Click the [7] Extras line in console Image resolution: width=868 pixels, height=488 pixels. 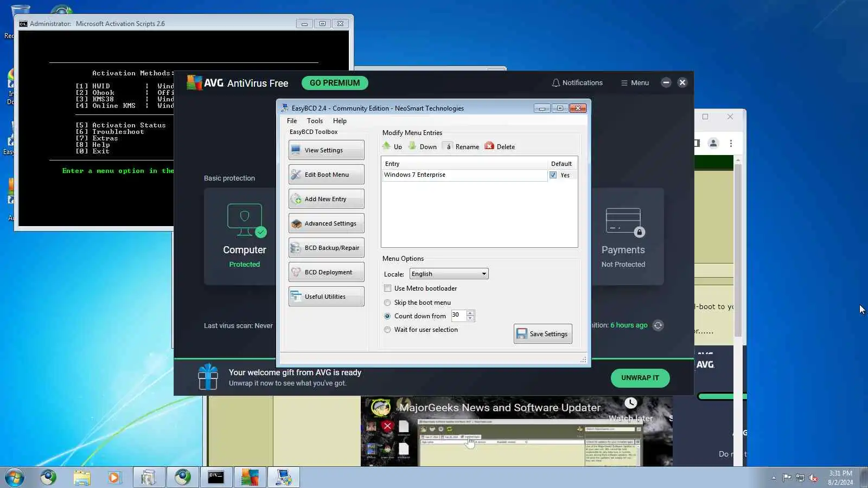point(97,138)
